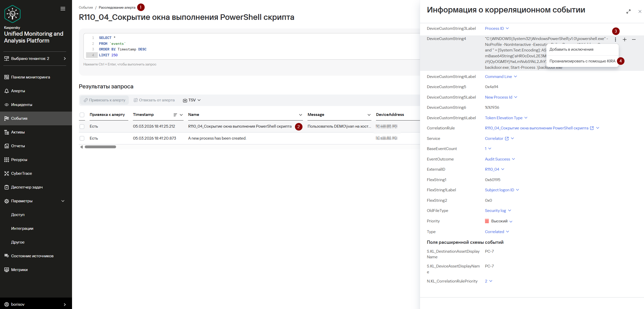644x309 pixels.
Task: Click the События breadcrumb link
Action: 86,7
